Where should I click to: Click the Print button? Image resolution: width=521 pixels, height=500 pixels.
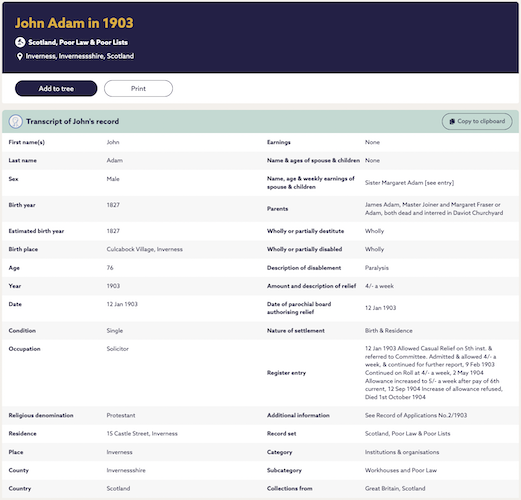point(138,88)
